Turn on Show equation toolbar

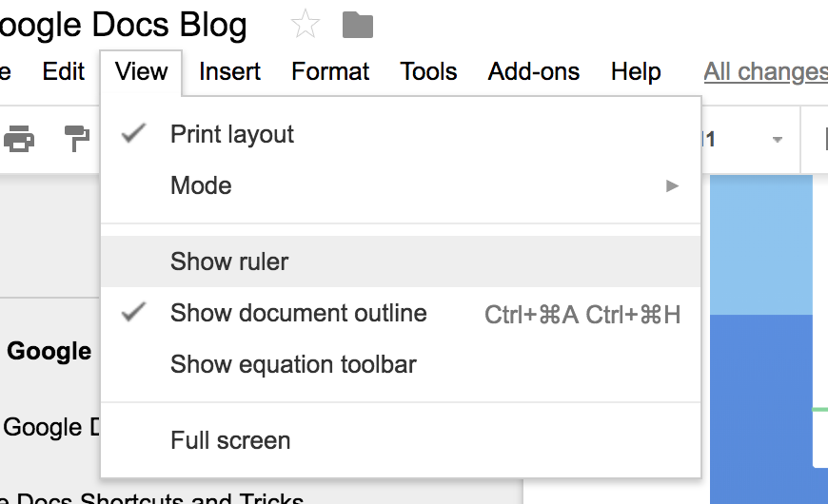point(293,364)
